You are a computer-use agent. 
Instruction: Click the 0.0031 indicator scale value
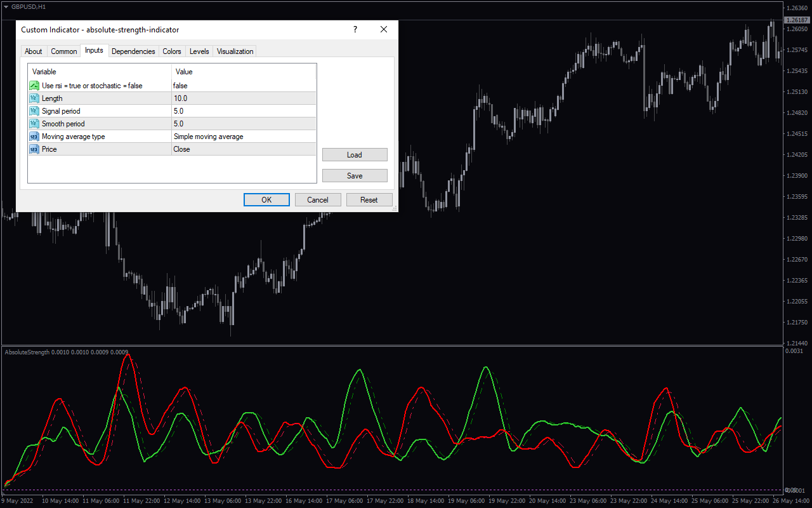[794, 351]
